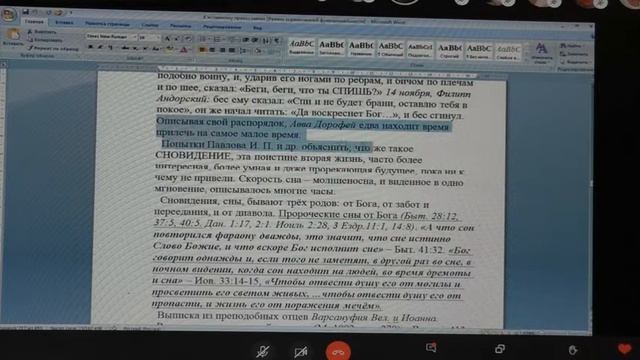
Task: Open the chat icon in the call bar
Action: point(431,347)
